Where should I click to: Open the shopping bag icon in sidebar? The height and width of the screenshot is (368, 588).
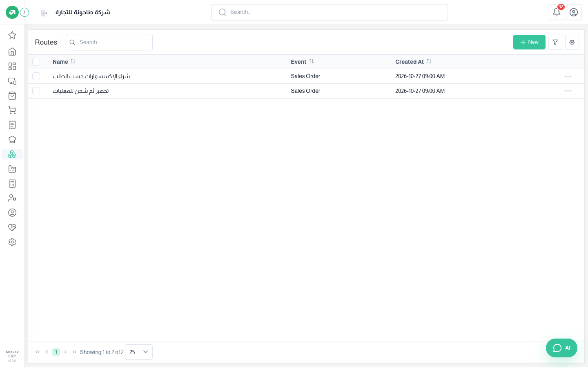click(x=12, y=96)
